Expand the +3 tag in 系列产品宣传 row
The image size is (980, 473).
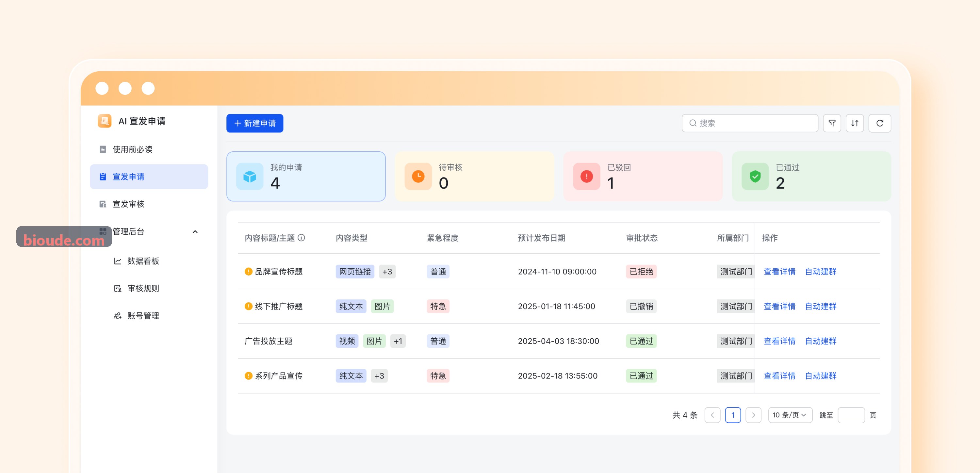(379, 376)
